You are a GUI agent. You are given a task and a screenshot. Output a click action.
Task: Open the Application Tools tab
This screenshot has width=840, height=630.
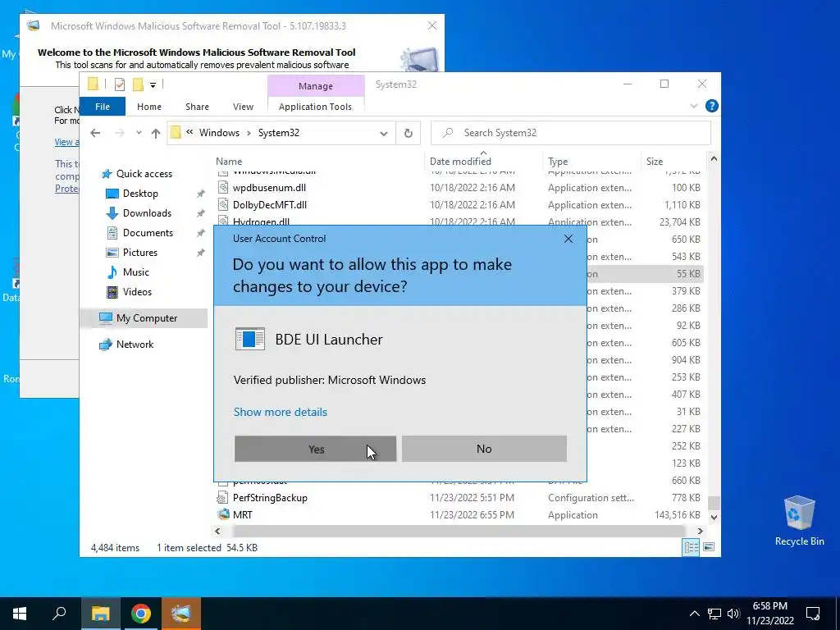(x=315, y=107)
